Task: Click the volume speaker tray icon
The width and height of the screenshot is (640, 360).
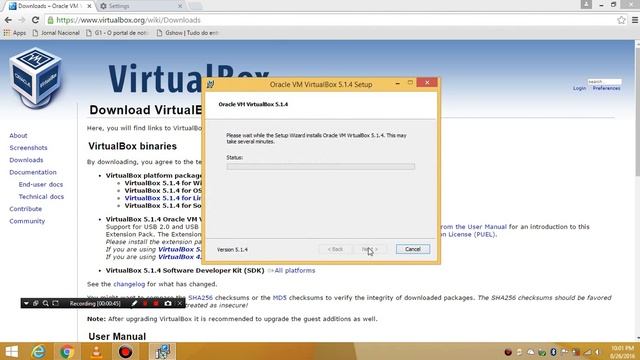Action: click(598, 352)
